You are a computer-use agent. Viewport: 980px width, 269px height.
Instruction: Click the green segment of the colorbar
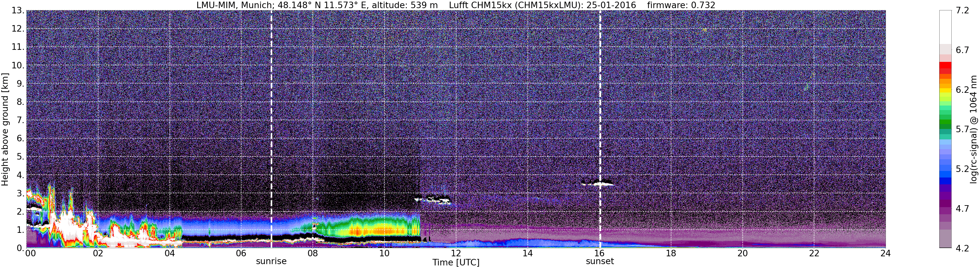point(945,122)
